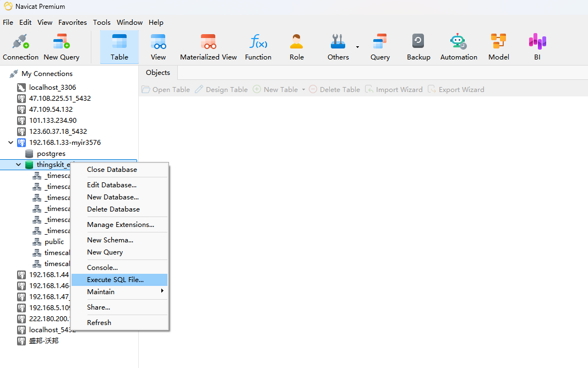Click the Design Table pencil icon
This screenshot has height=368, width=588.
199,89
